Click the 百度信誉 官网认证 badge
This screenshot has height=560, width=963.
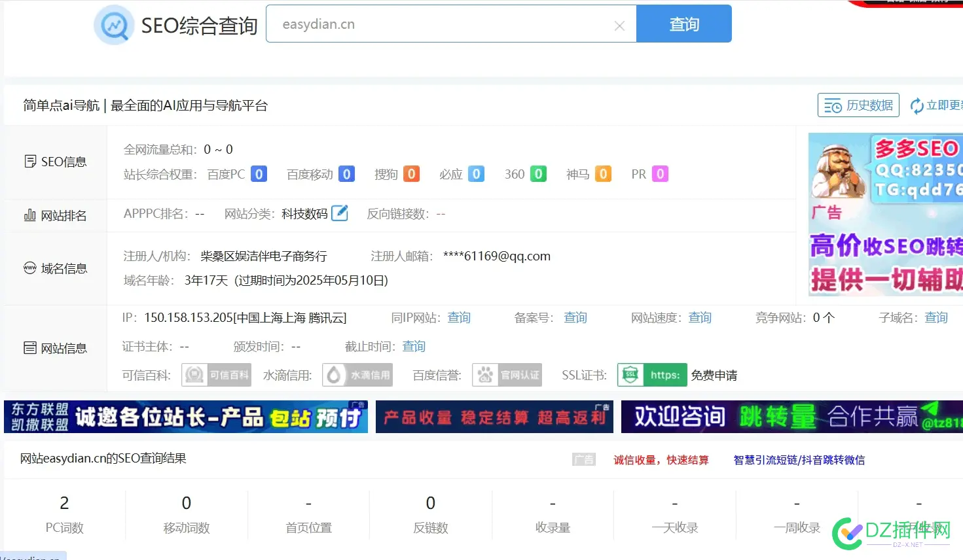tap(507, 375)
